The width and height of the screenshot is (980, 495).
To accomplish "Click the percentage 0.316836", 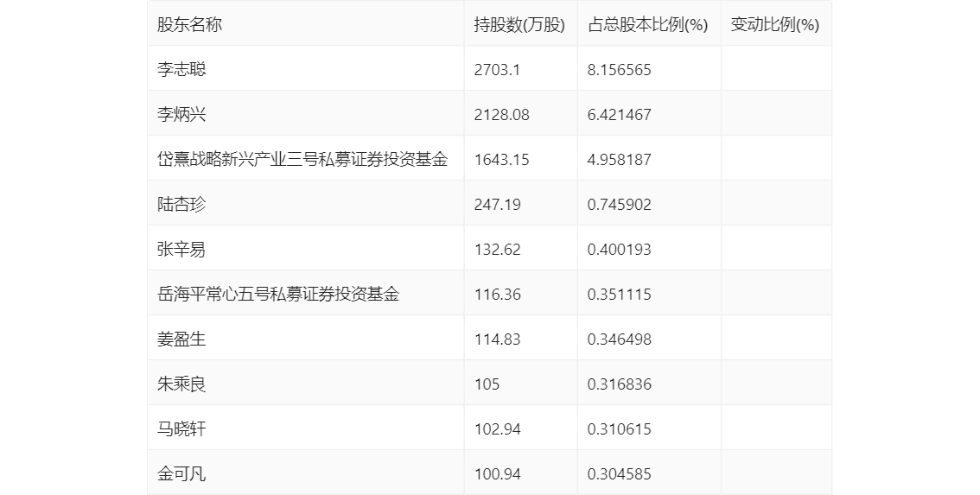I will click(x=620, y=384).
